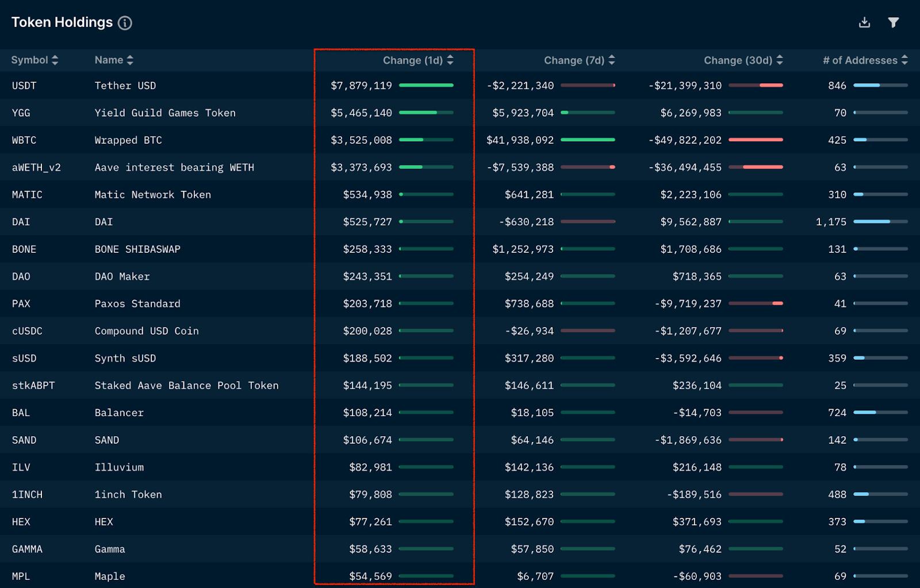Select Paxos Standard name

[x=137, y=304]
